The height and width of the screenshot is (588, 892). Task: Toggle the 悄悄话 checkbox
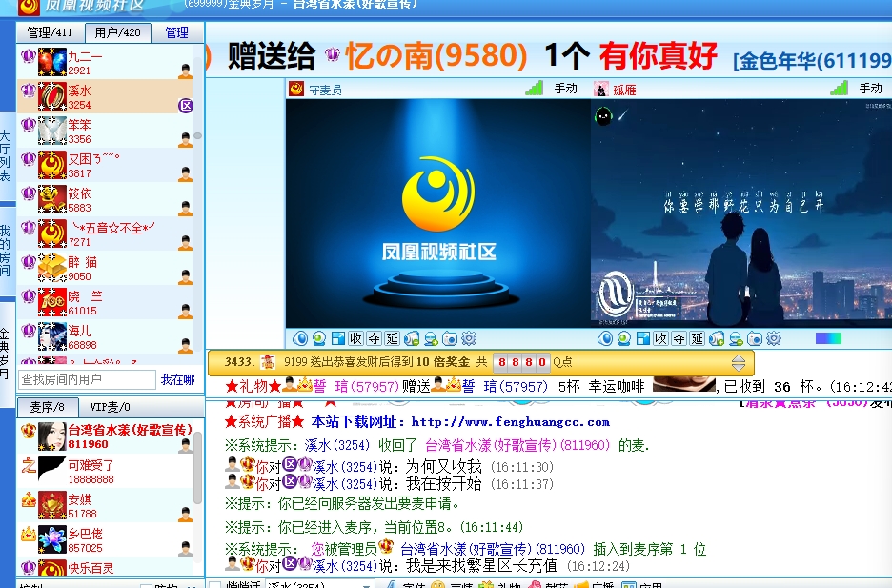point(215,585)
